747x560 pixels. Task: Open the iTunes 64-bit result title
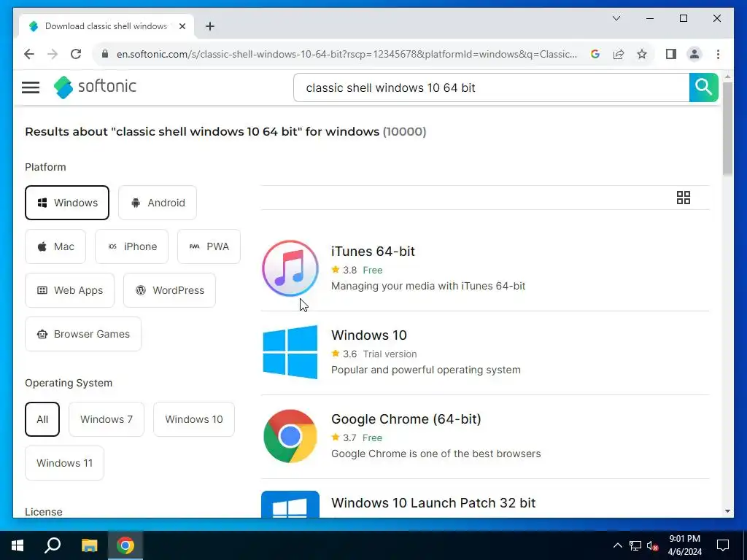(x=373, y=252)
